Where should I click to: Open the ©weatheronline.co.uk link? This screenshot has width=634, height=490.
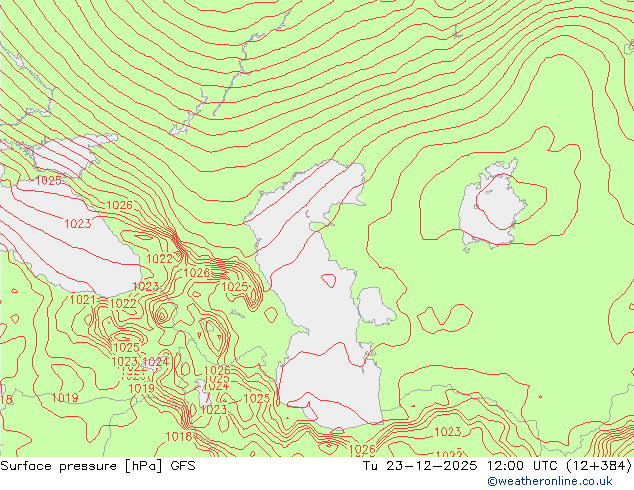point(550,481)
